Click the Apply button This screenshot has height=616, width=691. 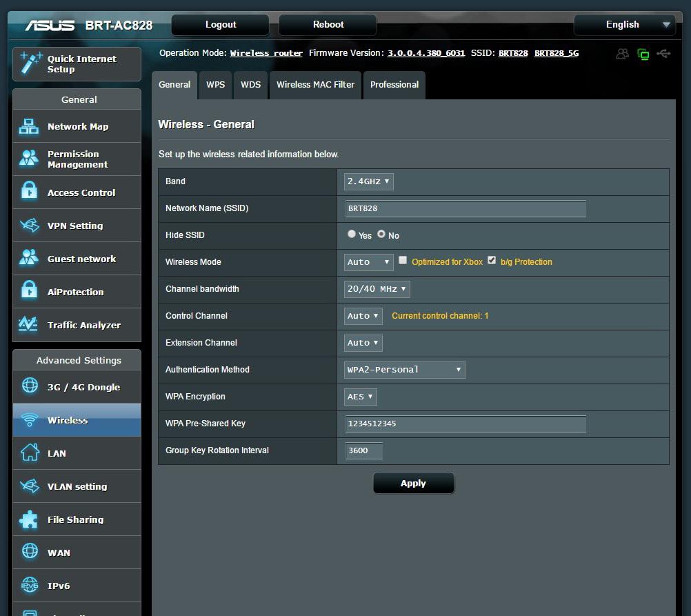413,484
